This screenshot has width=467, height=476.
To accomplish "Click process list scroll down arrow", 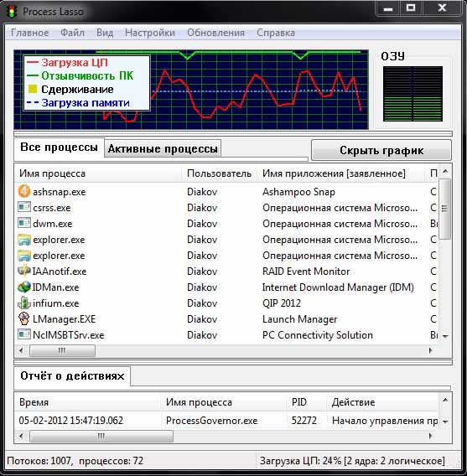I will click(445, 336).
